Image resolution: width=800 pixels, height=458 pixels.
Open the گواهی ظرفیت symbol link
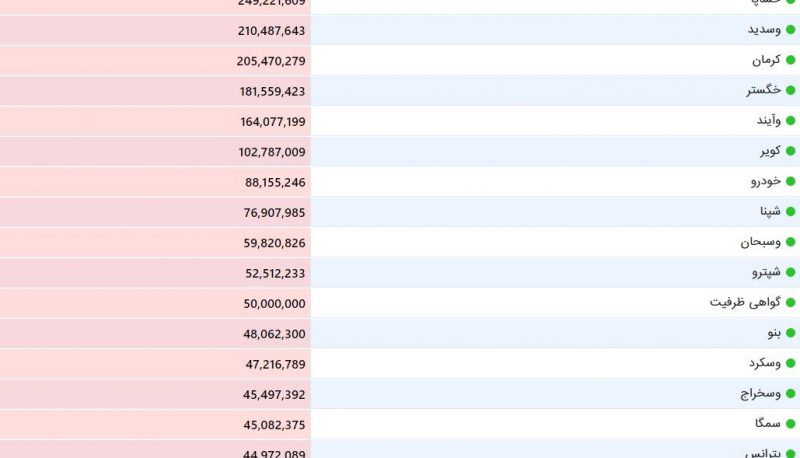pos(745,302)
